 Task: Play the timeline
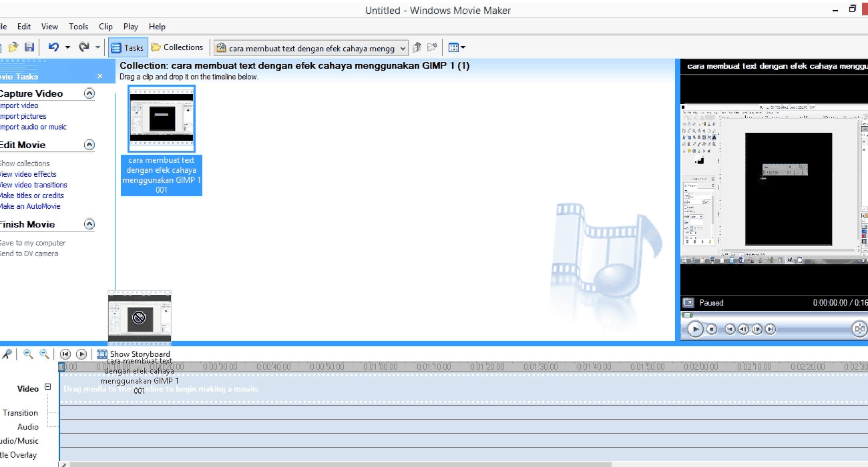point(81,354)
